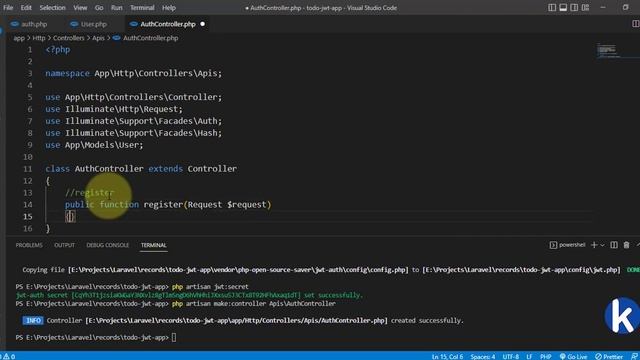
Task: Change language mode 'PHP'
Action: coord(546,356)
